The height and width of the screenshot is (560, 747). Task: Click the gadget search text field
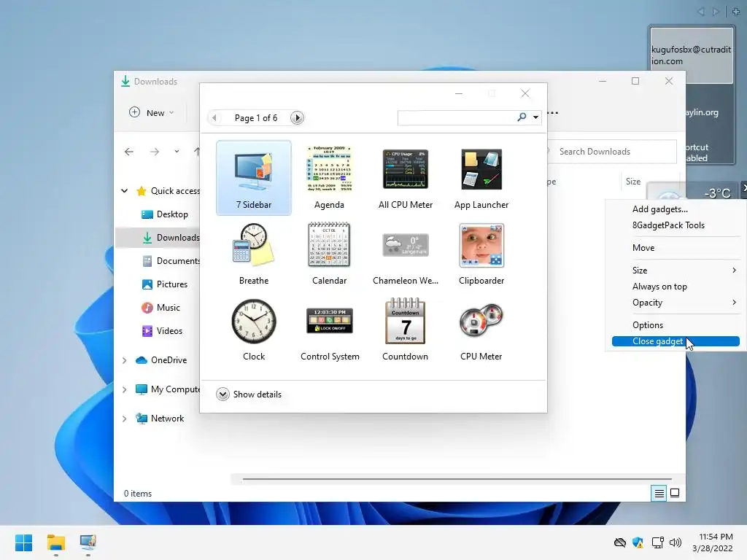click(x=457, y=117)
